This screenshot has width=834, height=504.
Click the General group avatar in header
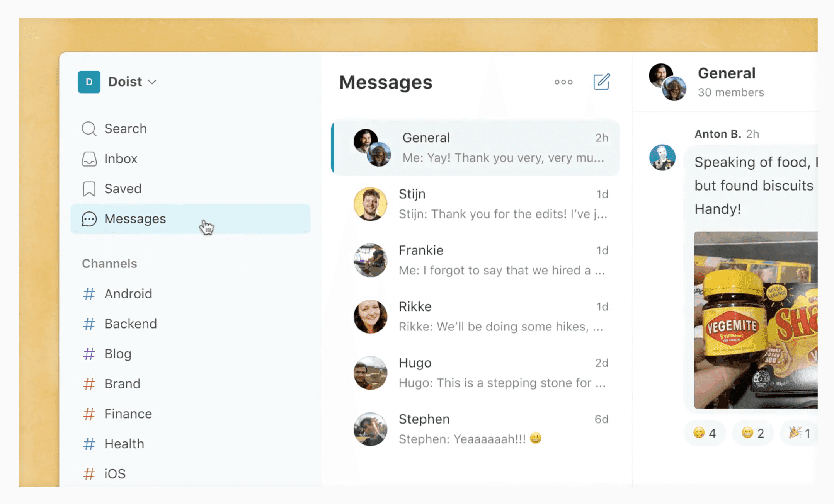(667, 82)
